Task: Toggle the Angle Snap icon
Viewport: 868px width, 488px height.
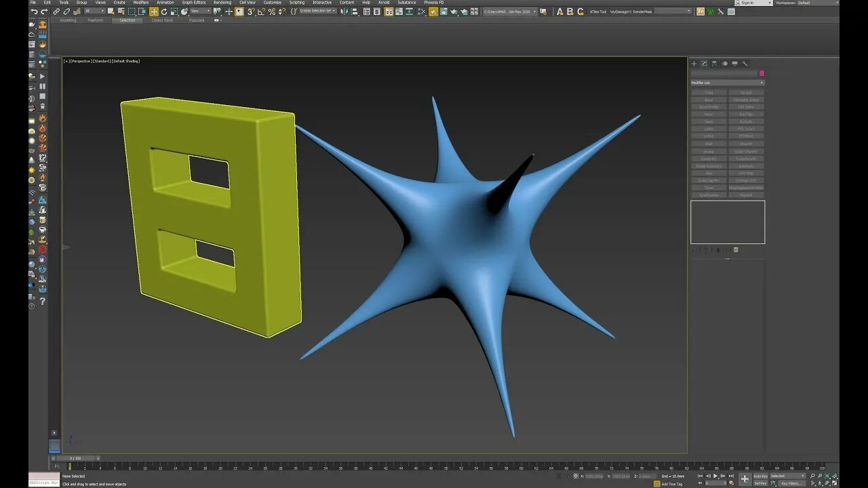Action: click(x=262, y=12)
